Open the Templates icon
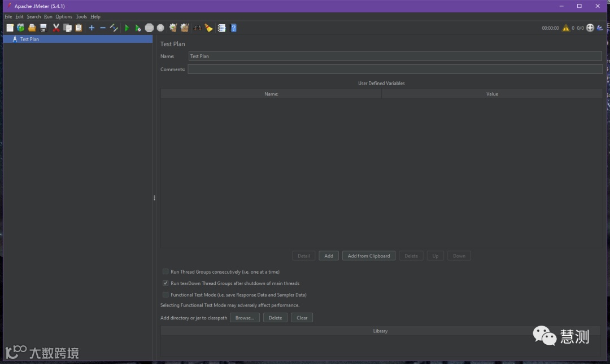This screenshot has height=364, width=610. 21,28
